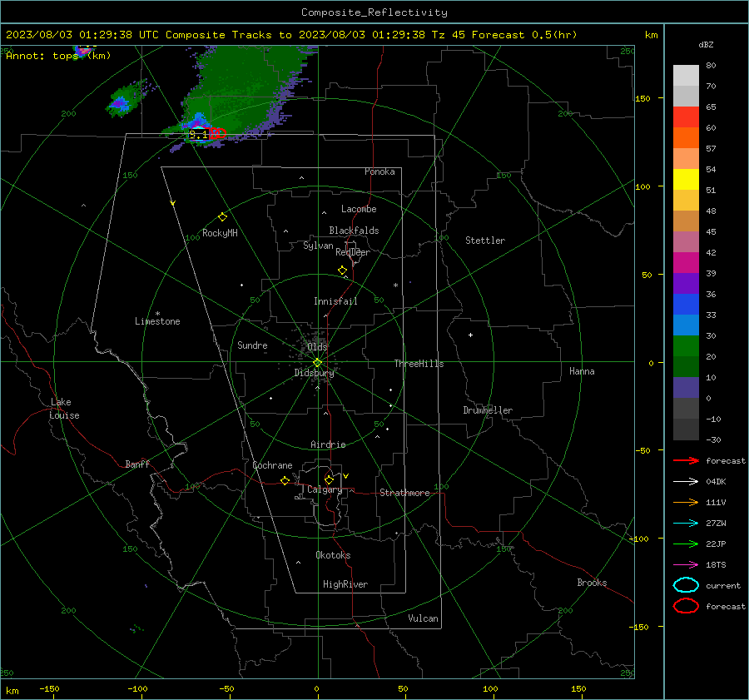Image resolution: width=749 pixels, height=700 pixels.
Task: Click the Banff town label
Action: pyautogui.click(x=137, y=464)
